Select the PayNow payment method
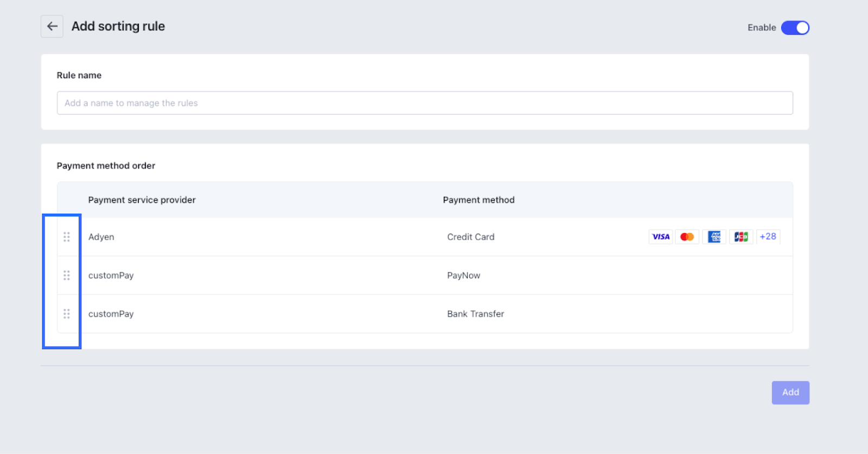Screen dimensions: 868x454 [x=464, y=276]
